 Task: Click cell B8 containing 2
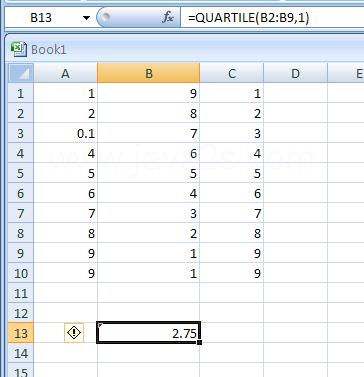[x=149, y=233]
